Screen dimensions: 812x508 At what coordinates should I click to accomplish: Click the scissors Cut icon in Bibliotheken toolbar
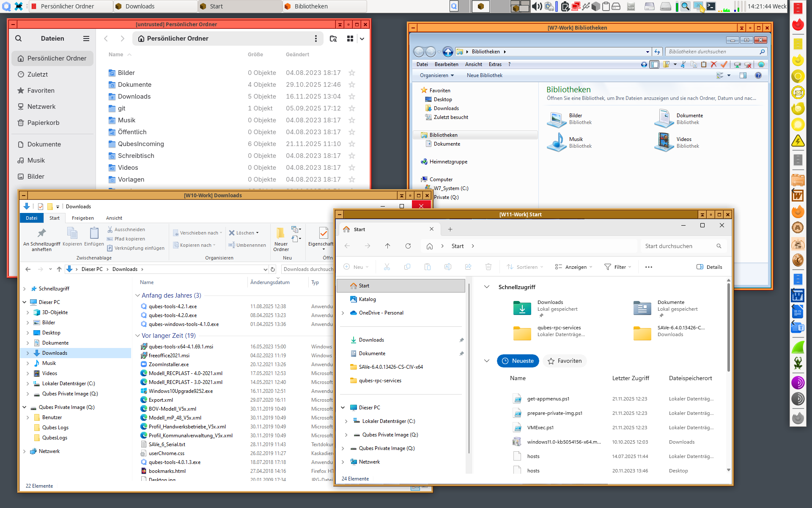pos(683,64)
